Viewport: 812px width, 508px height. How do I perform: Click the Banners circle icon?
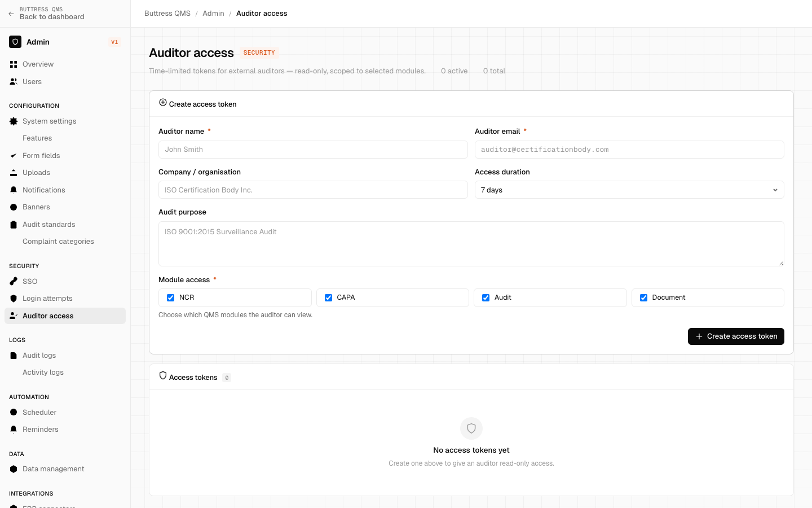14,207
